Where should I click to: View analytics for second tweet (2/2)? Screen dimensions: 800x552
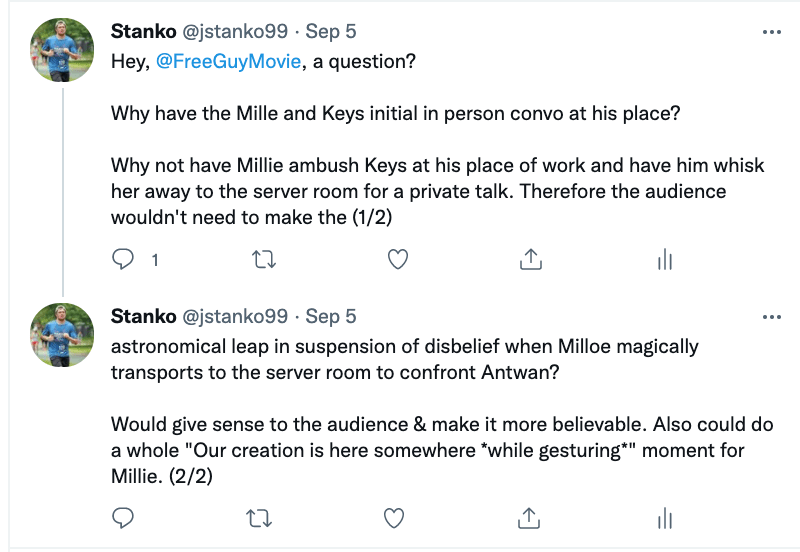(664, 518)
